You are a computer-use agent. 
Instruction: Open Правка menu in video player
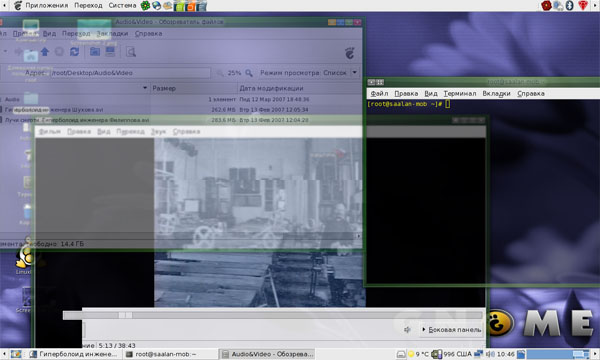click(79, 132)
